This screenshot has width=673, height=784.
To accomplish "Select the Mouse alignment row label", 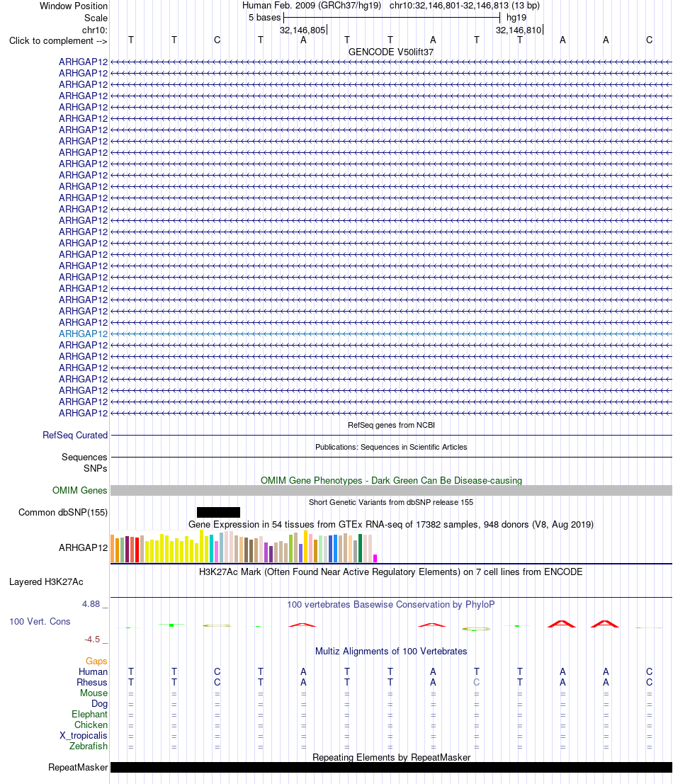I will [x=94, y=693].
